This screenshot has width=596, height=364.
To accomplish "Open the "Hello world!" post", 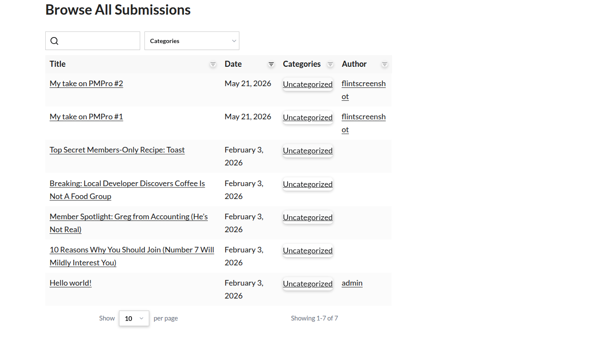I will pos(71,283).
